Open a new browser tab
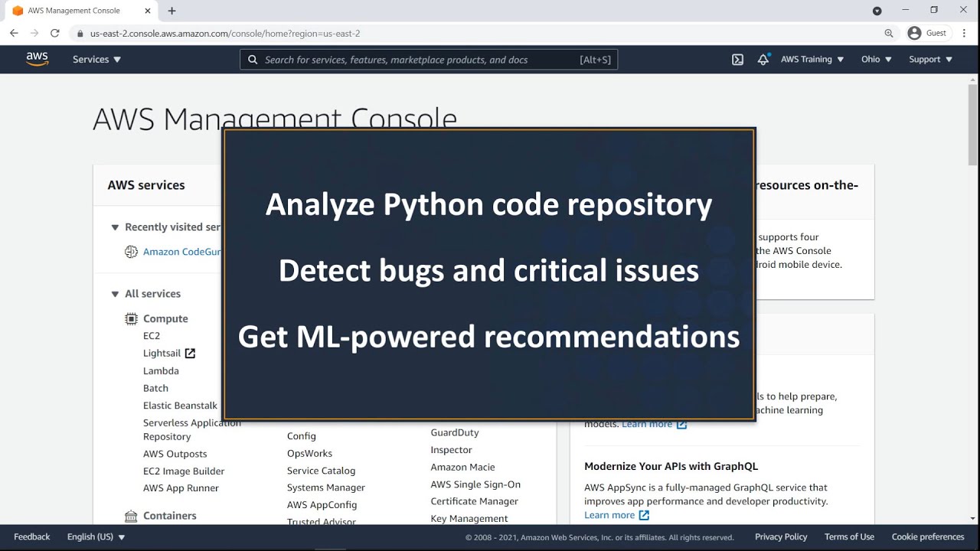980x551 pixels. [x=171, y=11]
